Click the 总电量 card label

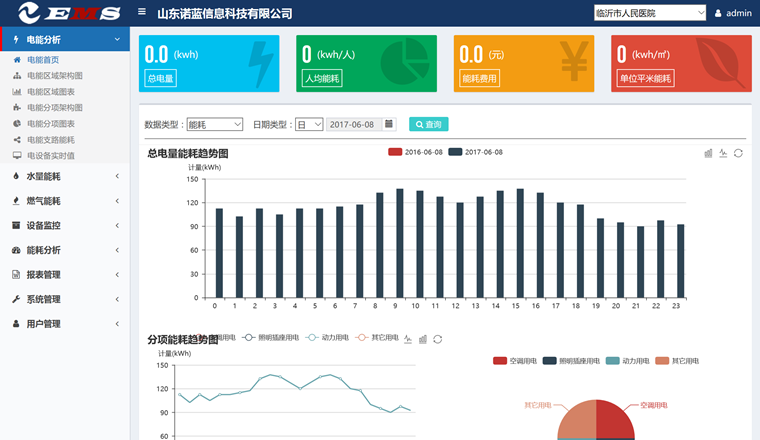tap(160, 79)
